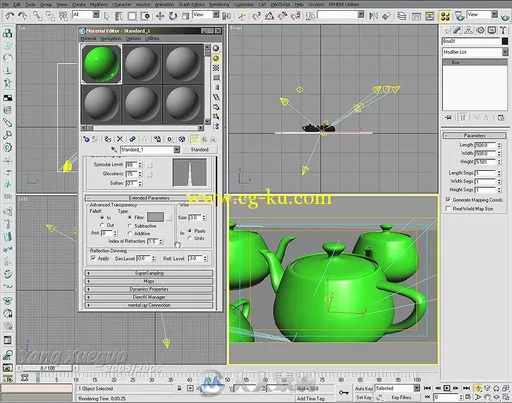The width and height of the screenshot is (512, 403).
Task: Open the Rendering menu
Action: [219, 4]
